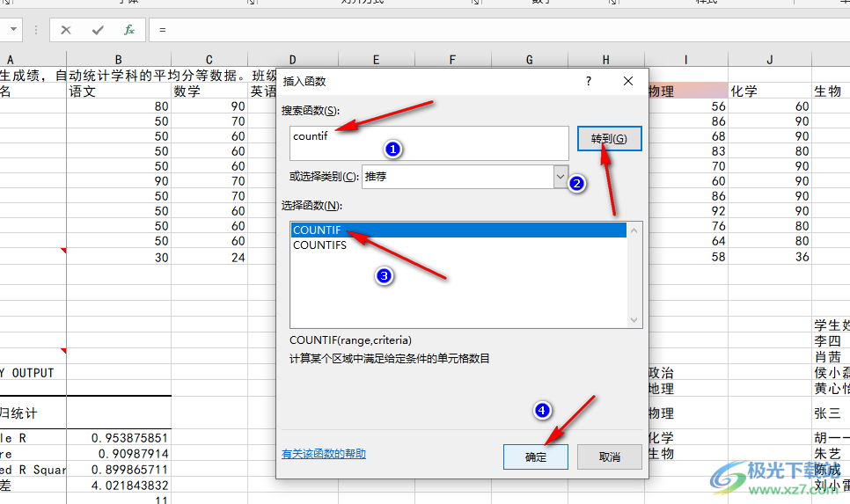Select column C header
Viewport: 850px width, 504px height.
coord(209,60)
